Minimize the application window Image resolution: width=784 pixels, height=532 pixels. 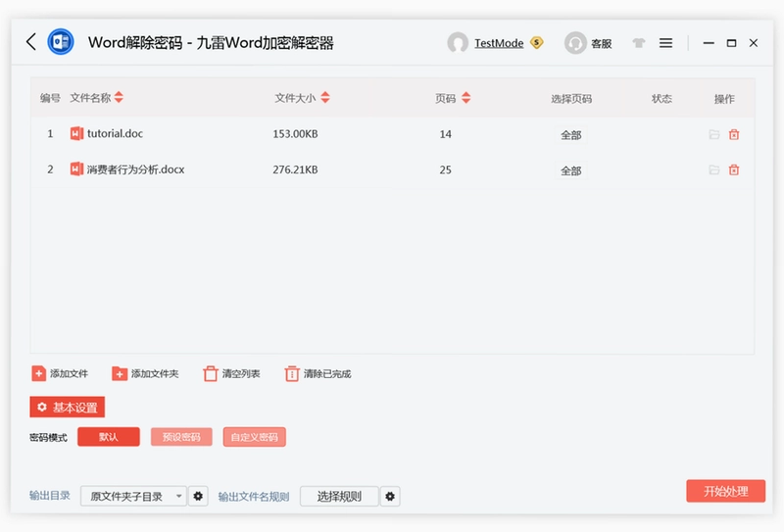click(x=708, y=43)
